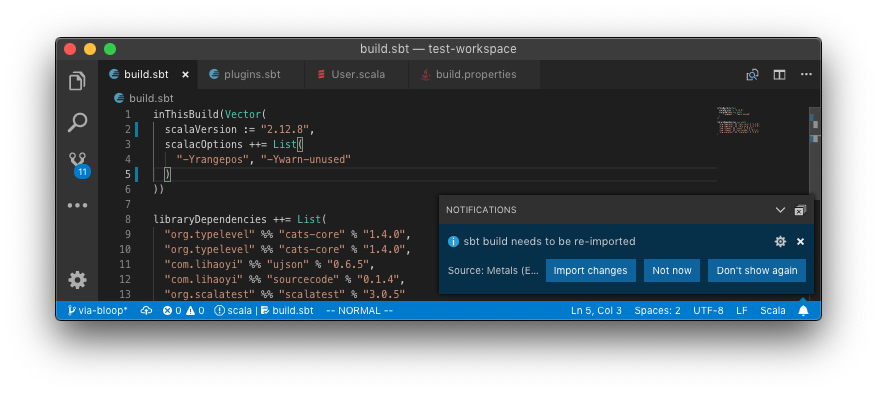The image size is (877, 394).
Task: Click the split editor icon
Action: coord(779,74)
